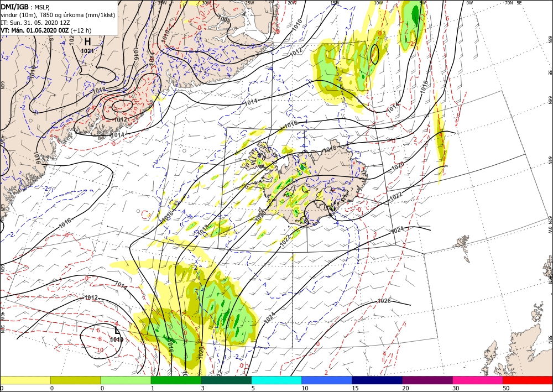The width and height of the screenshot is (553, 392).
Task: Select the red legend color swatch
Action: [x=528, y=380]
